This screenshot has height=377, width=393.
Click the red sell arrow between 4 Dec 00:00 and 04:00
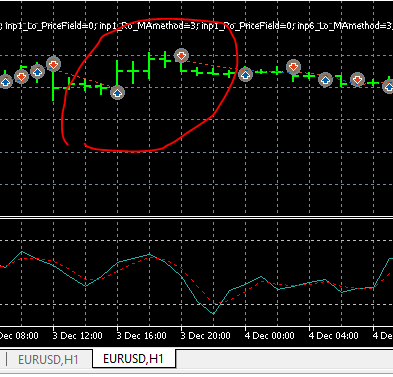click(x=293, y=67)
